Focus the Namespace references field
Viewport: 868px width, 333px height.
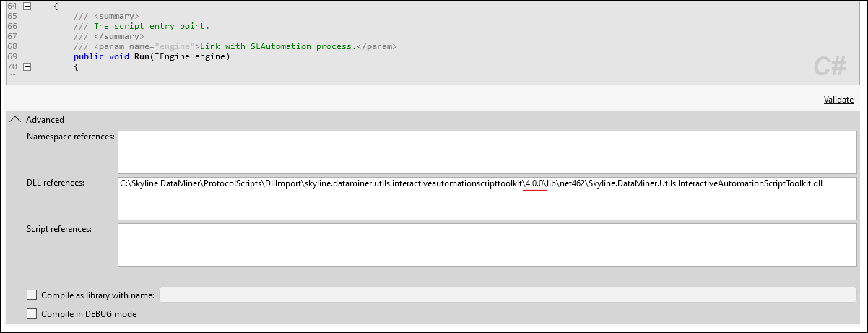point(487,152)
